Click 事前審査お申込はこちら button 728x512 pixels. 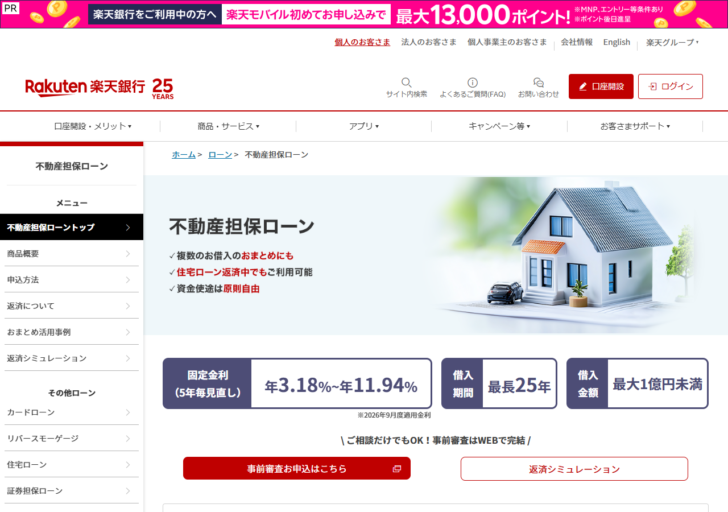click(x=297, y=469)
